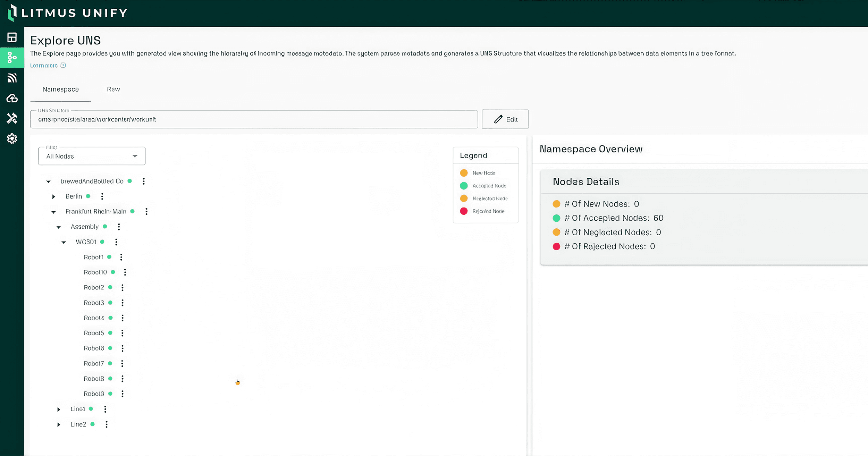The height and width of the screenshot is (456, 868).
Task: Click the Rejected Node red legend dot
Action: (x=464, y=211)
